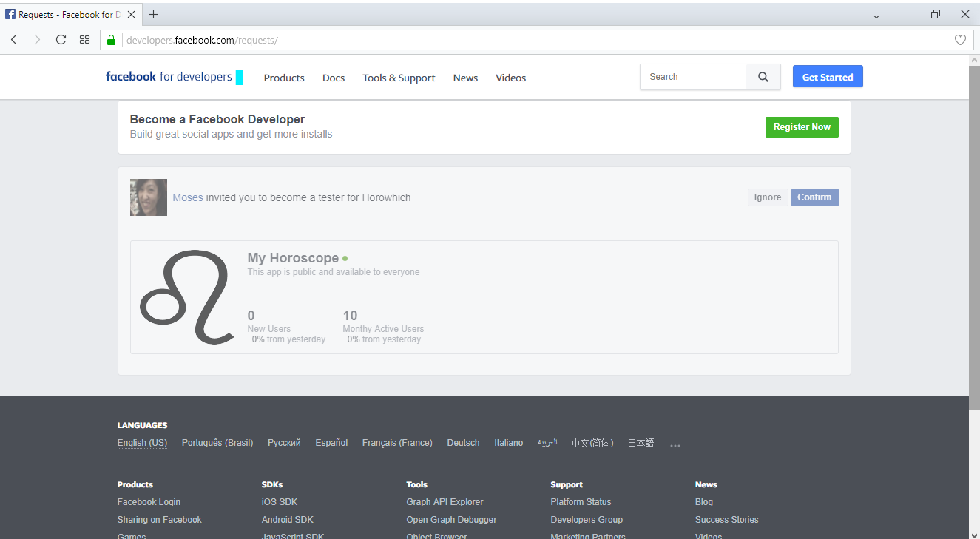Click the Register Now button
980x539 pixels.
(x=802, y=127)
